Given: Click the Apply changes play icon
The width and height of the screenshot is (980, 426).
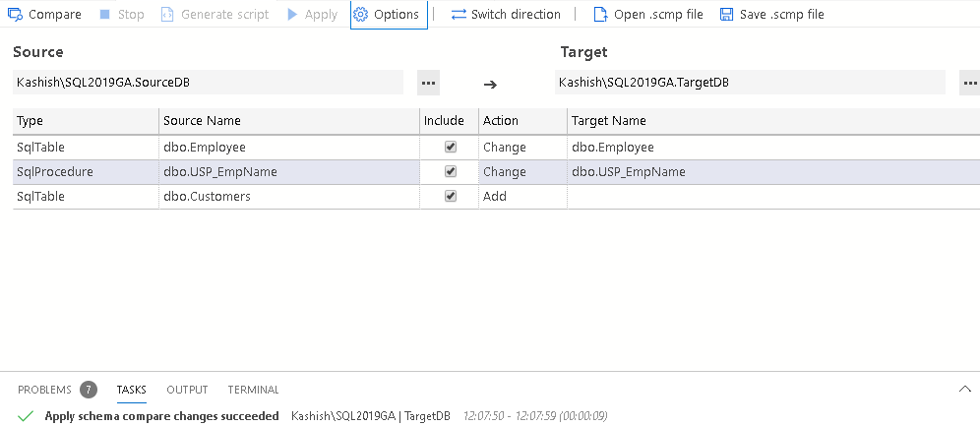Looking at the screenshot, I should pos(292,15).
